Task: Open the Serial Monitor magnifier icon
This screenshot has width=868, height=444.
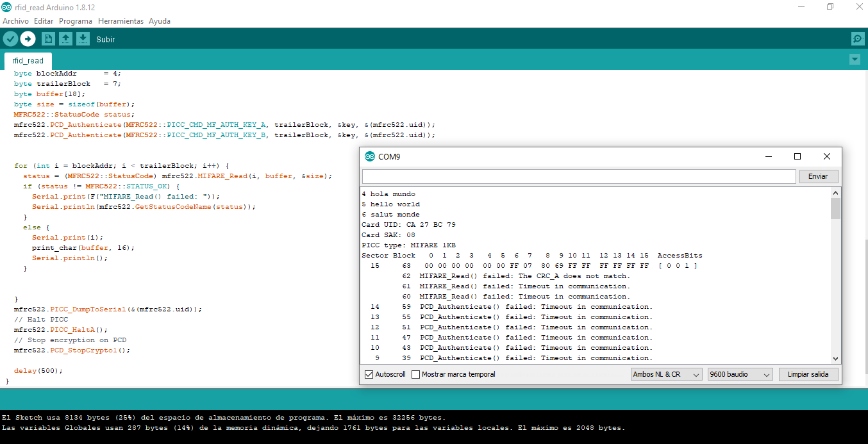Action: 858,39
